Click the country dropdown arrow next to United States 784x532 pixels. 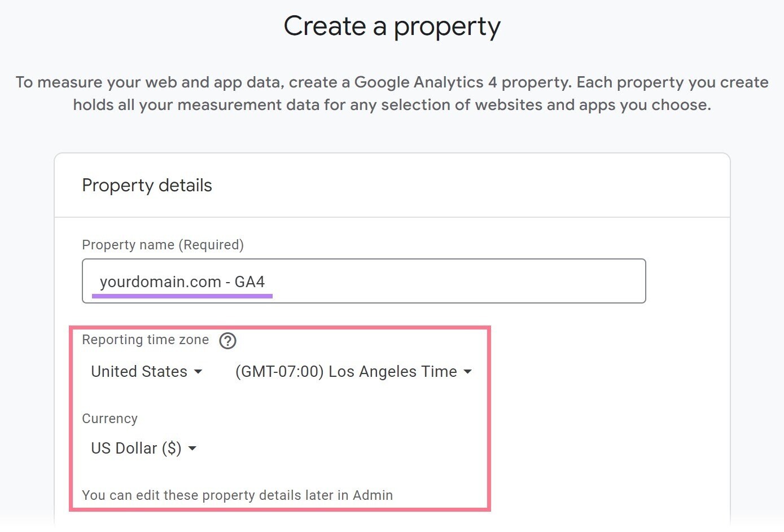click(x=198, y=371)
